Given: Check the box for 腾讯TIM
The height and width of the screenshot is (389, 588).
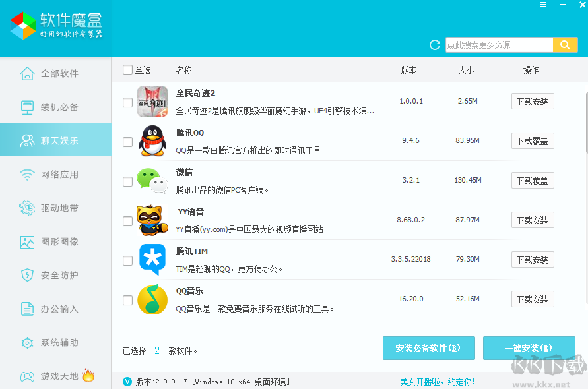Looking at the screenshot, I should click(127, 260).
